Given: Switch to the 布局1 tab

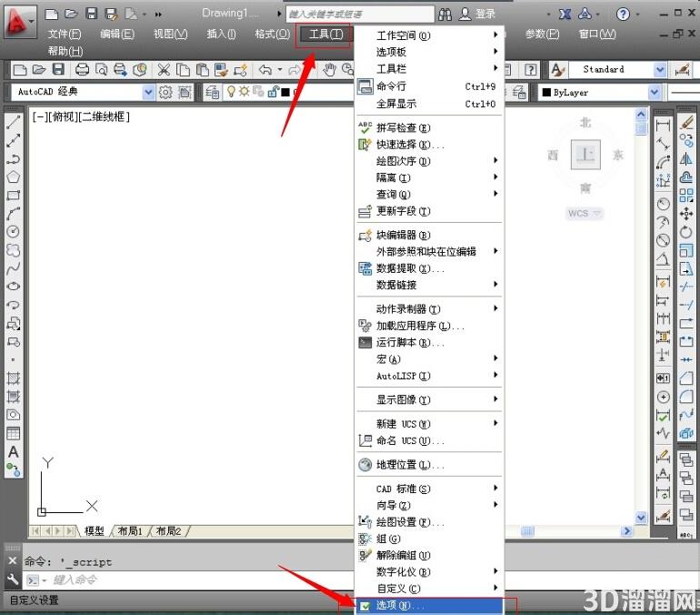Looking at the screenshot, I should tap(130, 531).
